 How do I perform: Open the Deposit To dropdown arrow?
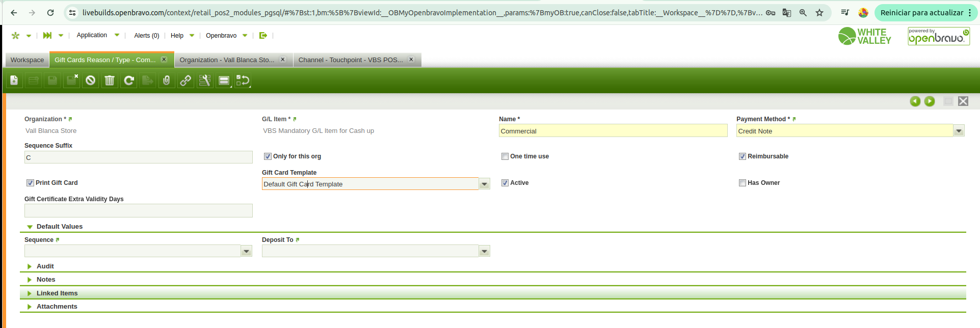point(484,251)
